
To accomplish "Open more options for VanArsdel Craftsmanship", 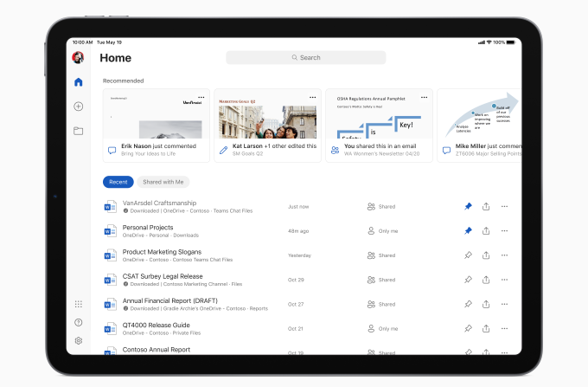I will 504,206.
